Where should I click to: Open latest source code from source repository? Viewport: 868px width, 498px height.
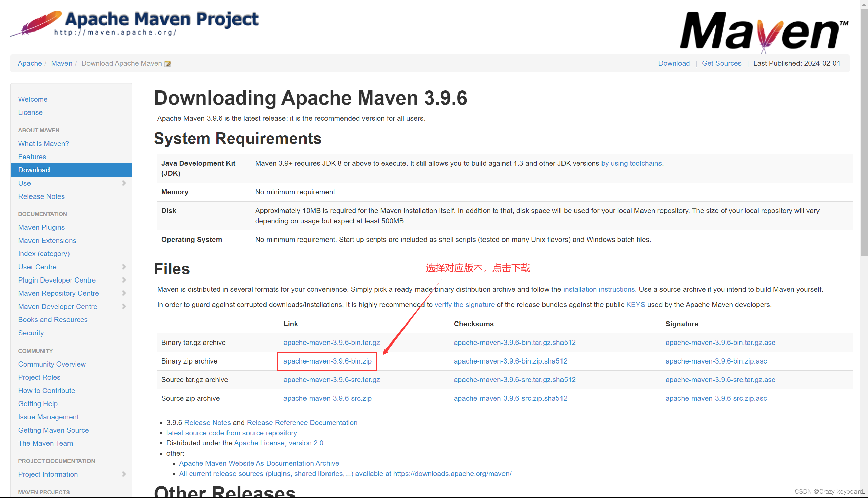click(x=231, y=433)
